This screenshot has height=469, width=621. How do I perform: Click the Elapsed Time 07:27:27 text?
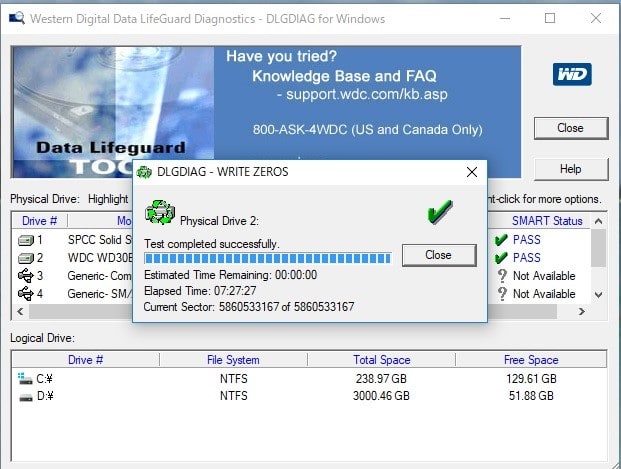click(x=200, y=291)
